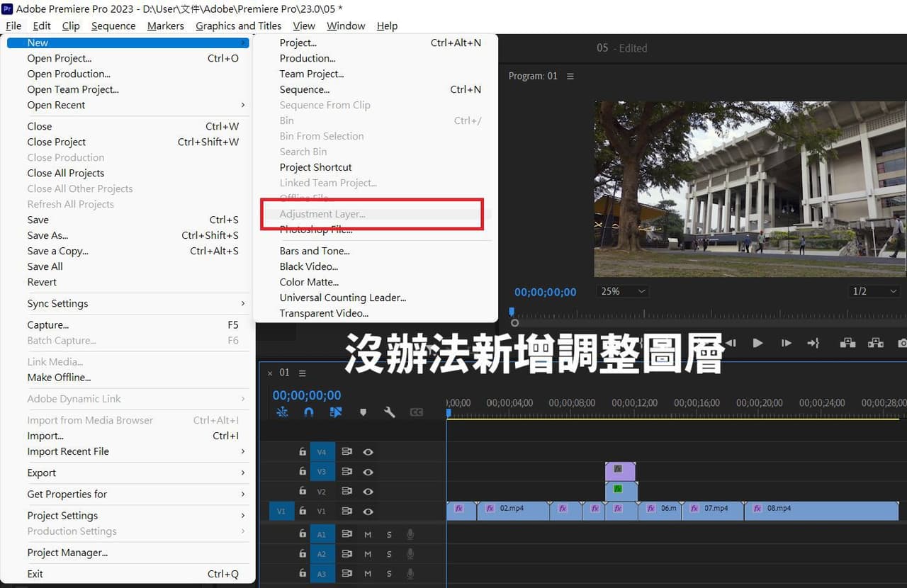Image resolution: width=907 pixels, height=588 pixels.
Task: Hide track V4 output with eye icon
Action: point(368,451)
